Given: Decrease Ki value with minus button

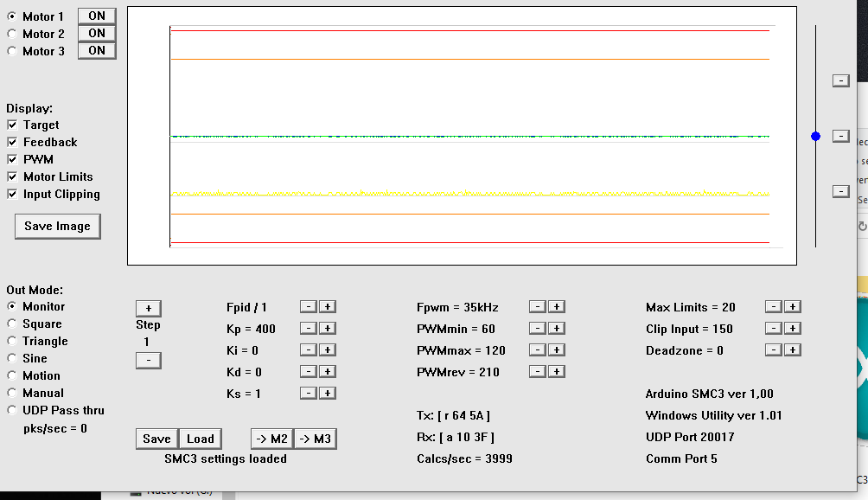Looking at the screenshot, I should pos(309,350).
